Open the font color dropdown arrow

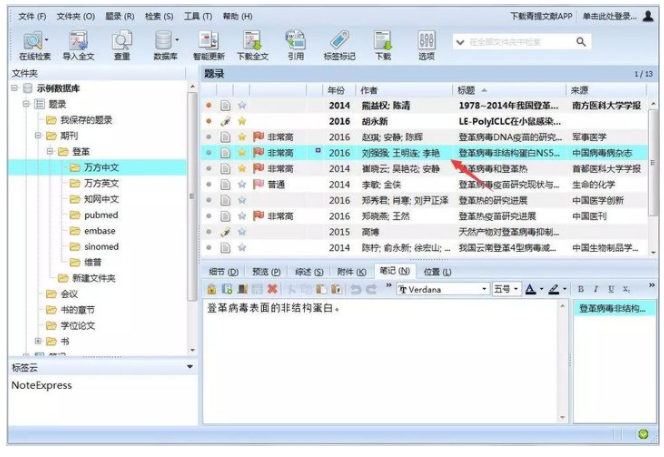542,290
